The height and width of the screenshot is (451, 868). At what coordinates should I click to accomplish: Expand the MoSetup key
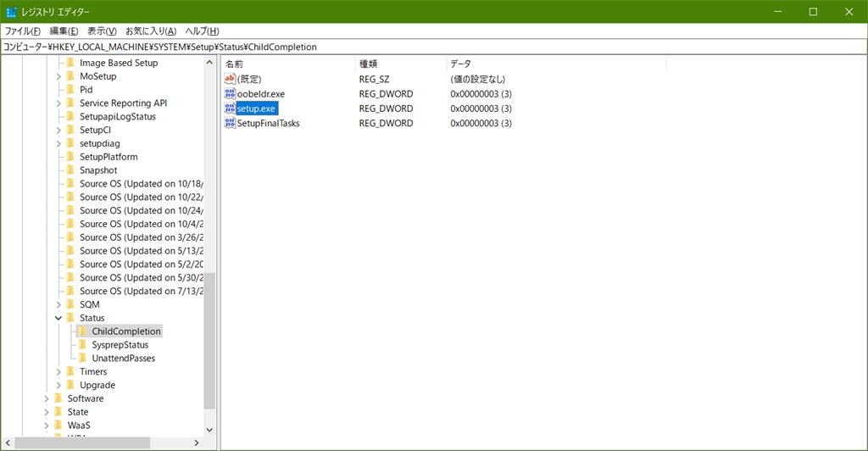(58, 76)
